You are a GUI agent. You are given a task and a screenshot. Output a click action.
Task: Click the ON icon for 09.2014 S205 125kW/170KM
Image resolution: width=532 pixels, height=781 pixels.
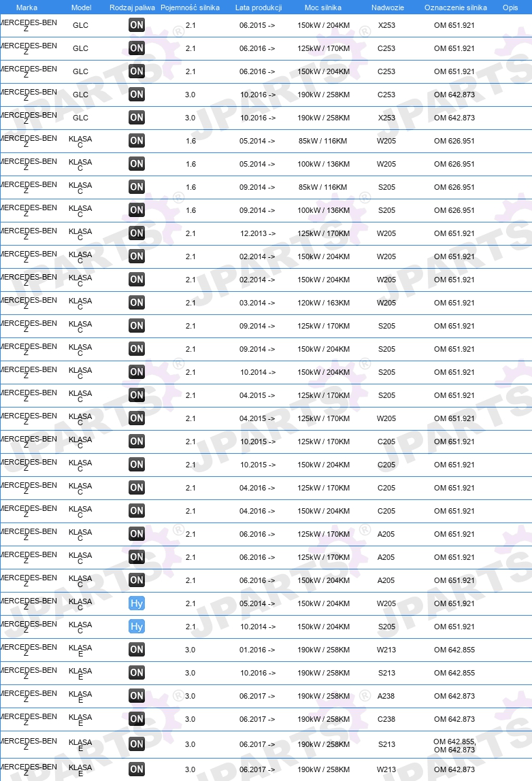click(x=137, y=326)
